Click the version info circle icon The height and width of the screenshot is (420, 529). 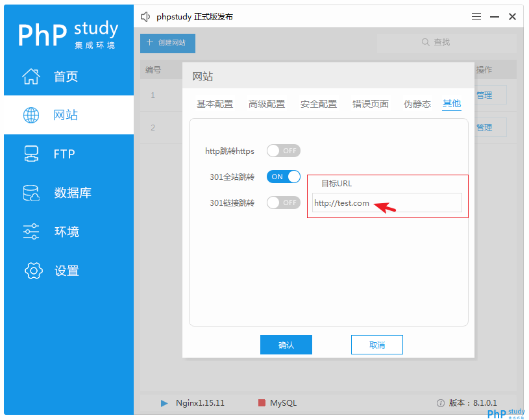pyautogui.click(x=440, y=403)
